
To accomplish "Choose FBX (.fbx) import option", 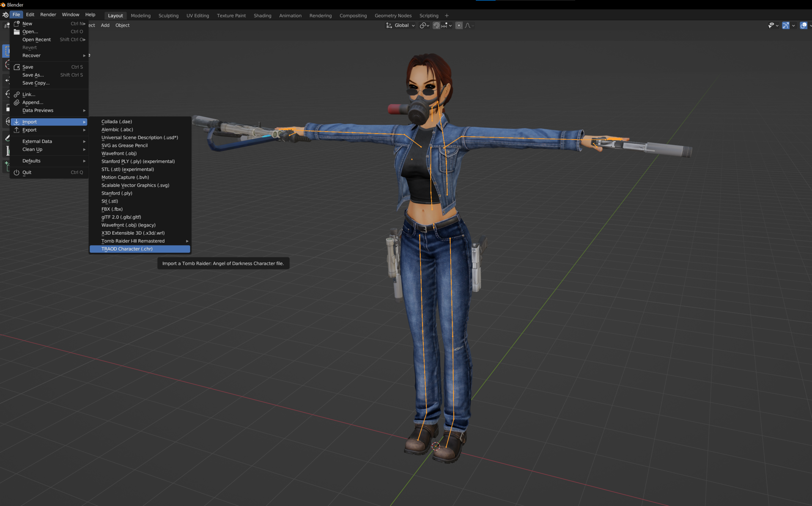I will [140, 209].
